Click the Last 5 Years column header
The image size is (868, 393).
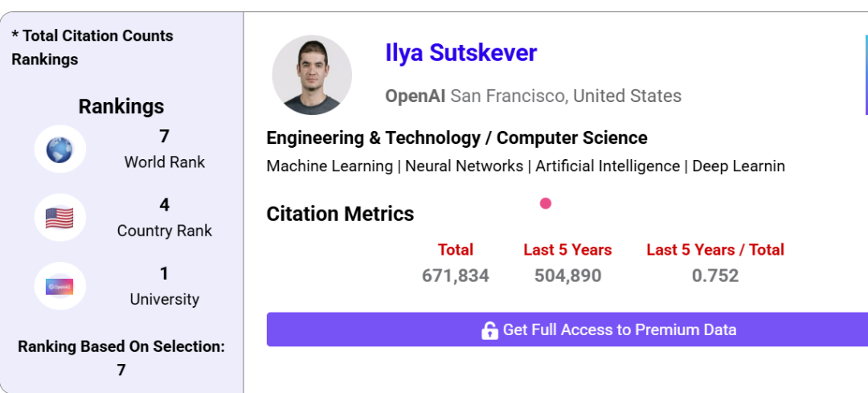point(567,250)
